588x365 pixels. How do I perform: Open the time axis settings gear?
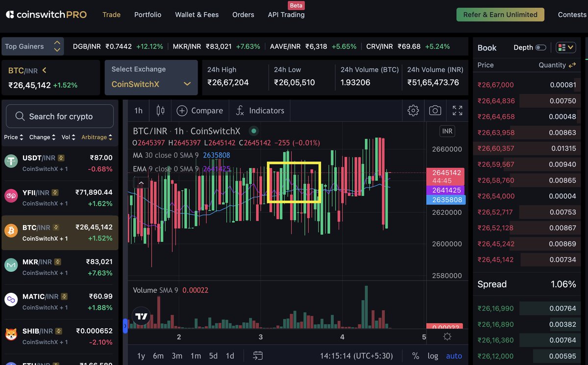tap(447, 337)
